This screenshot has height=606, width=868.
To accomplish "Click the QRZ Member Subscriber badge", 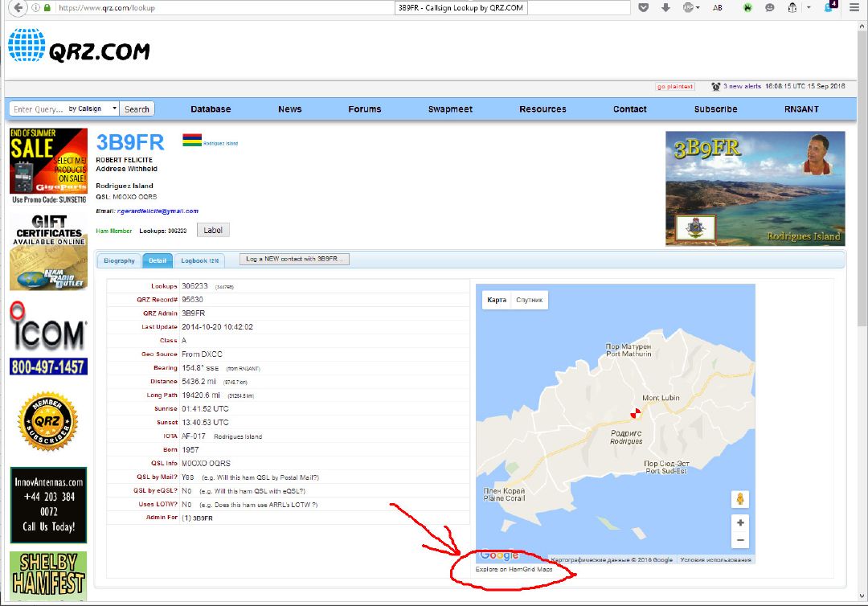I will [x=48, y=420].
